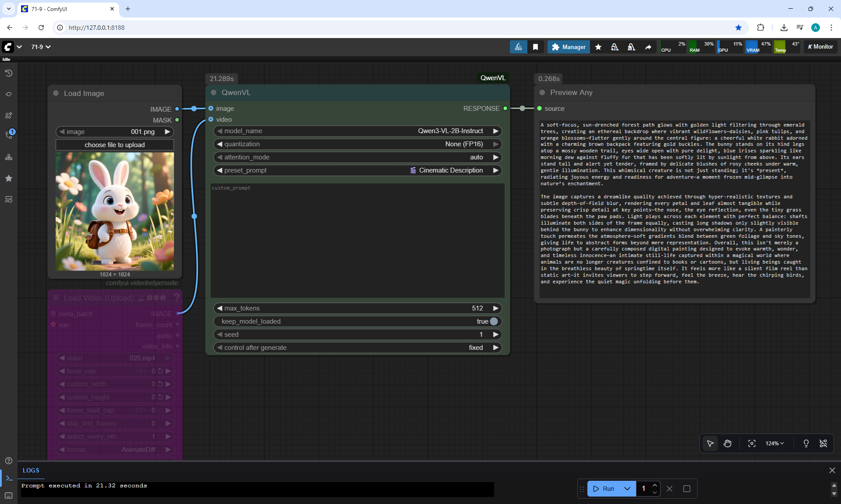The width and height of the screenshot is (841, 504).
Task: Click choose file to upload button
Action: pyautogui.click(x=114, y=145)
